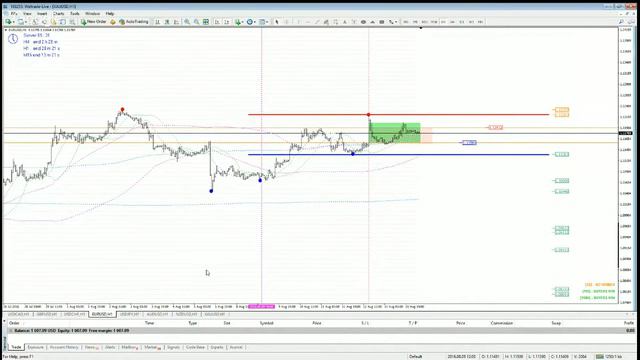This screenshot has height=360, width=640.
Task: Switch to D1 timeframe
Action: click(462, 22)
